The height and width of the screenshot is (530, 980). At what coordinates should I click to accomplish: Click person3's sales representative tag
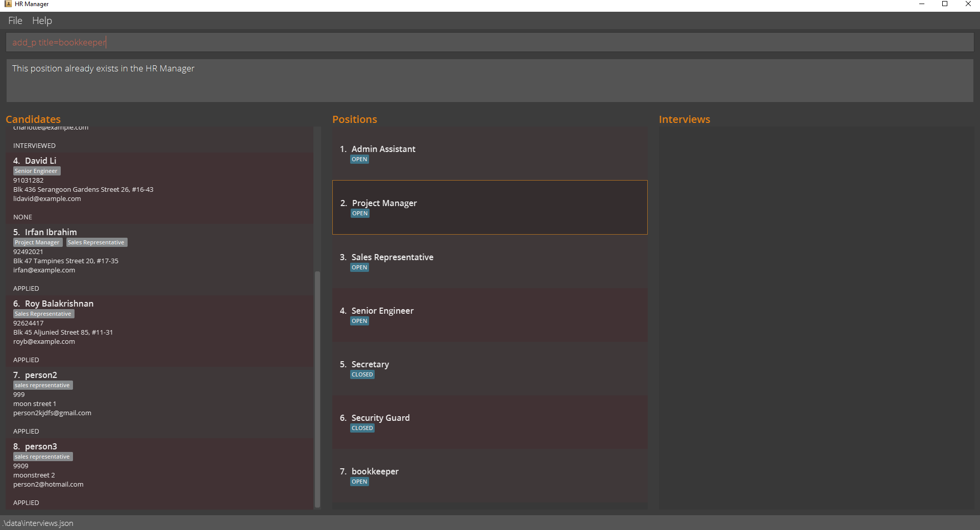click(43, 457)
